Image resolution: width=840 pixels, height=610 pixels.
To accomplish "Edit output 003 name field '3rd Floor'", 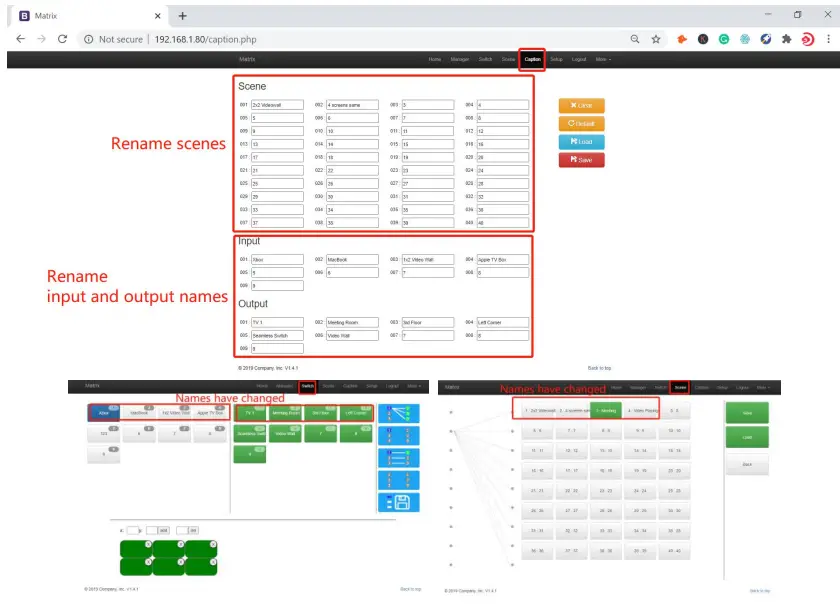I will [x=428, y=322].
